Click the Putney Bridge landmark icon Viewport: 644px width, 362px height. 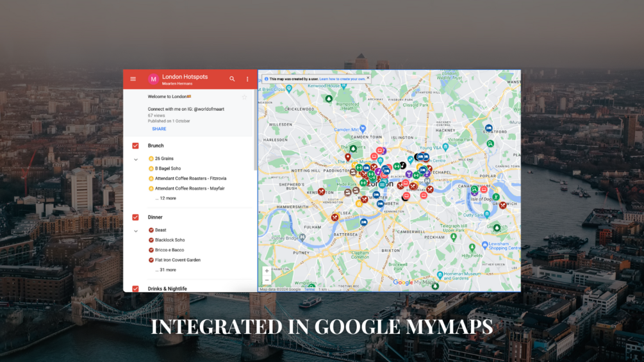point(302,237)
